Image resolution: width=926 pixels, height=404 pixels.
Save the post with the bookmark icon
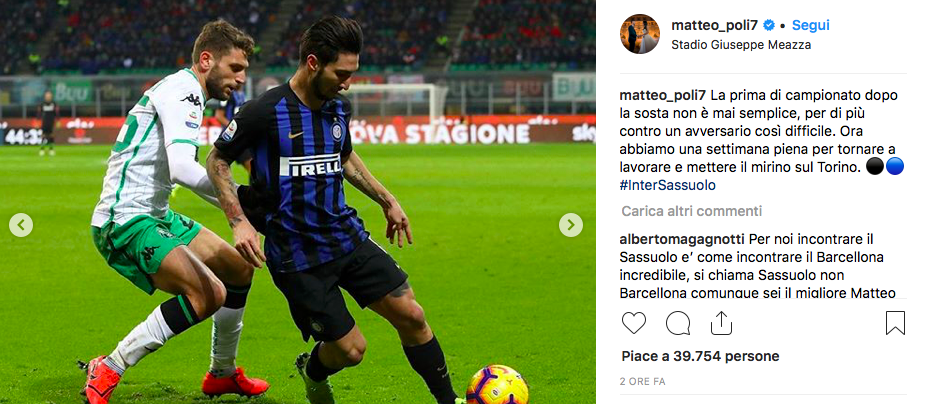895,323
